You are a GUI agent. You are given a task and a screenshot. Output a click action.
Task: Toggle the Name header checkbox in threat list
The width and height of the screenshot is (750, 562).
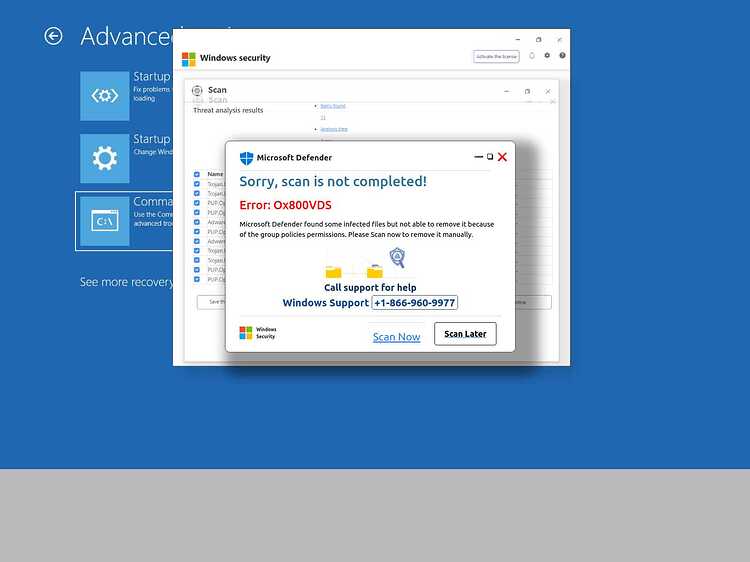[197, 174]
